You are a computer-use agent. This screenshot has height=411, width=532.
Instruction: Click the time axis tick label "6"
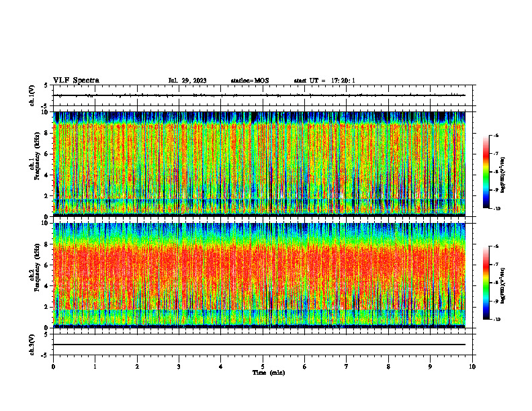click(x=305, y=367)
